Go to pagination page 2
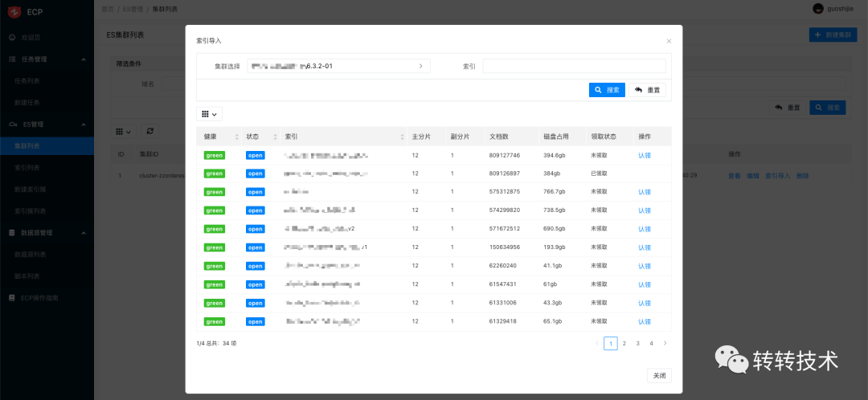This screenshot has height=400, width=868. 624,343
